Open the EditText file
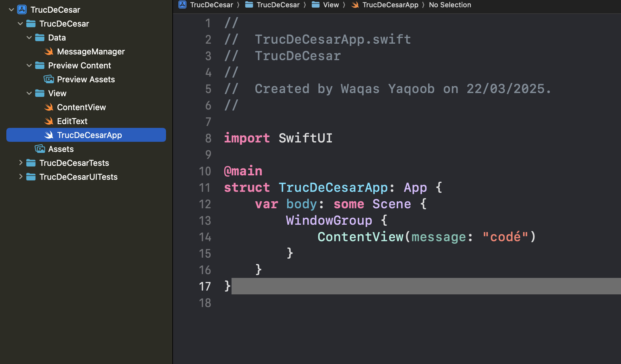The image size is (621, 364). click(x=72, y=121)
